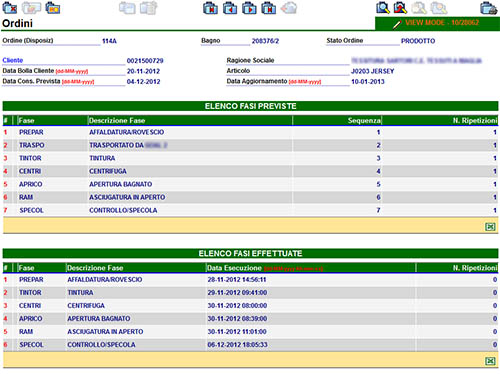The width and height of the screenshot is (500, 374).
Task: Click execution date 30-11-2012 11:01:00
Action: point(237,332)
